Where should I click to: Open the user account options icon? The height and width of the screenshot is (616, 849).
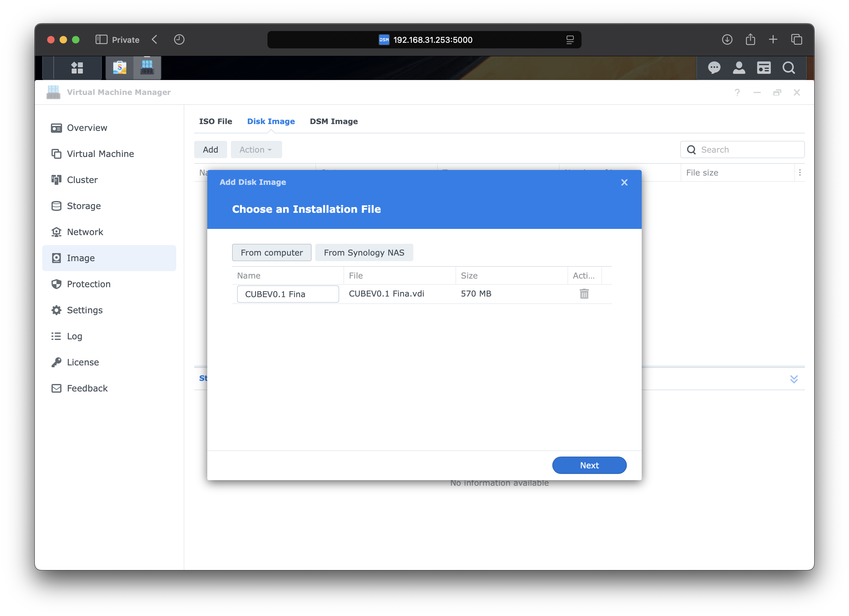[x=739, y=68]
